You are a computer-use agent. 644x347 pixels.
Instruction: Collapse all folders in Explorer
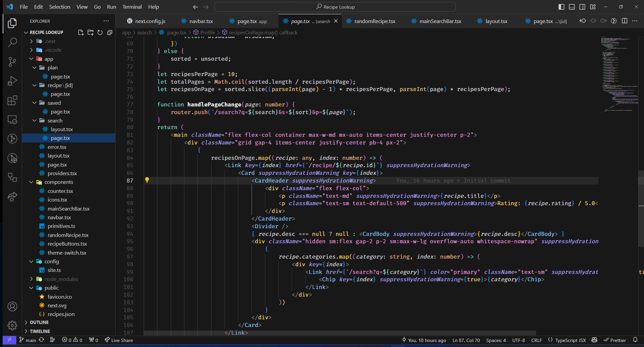click(110, 32)
